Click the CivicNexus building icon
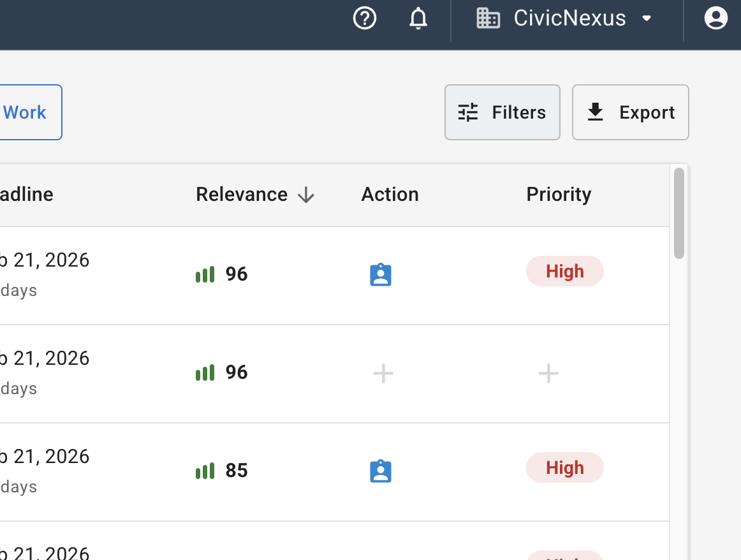 tap(488, 18)
